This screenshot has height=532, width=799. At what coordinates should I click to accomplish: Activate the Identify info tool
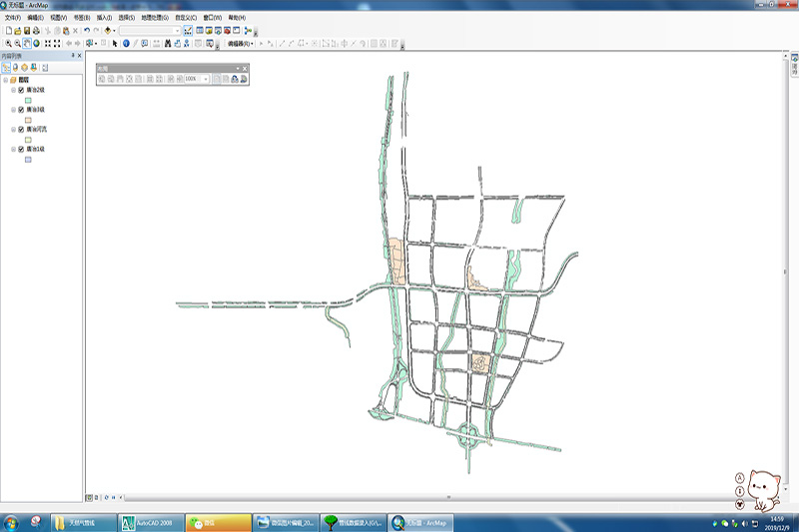coord(126,44)
